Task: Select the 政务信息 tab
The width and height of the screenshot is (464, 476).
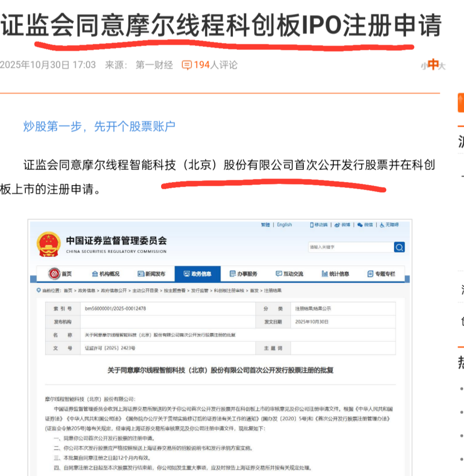Action: pyautogui.click(x=198, y=274)
